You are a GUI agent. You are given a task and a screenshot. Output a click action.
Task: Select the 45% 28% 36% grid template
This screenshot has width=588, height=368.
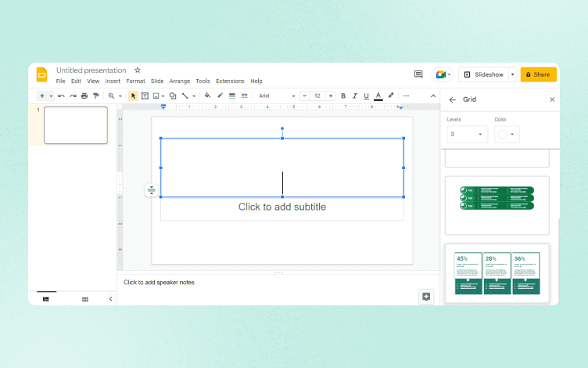[x=497, y=273]
